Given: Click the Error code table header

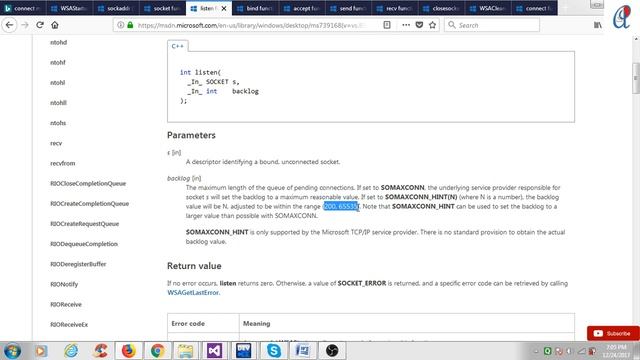Looking at the screenshot, I should coord(188,324).
